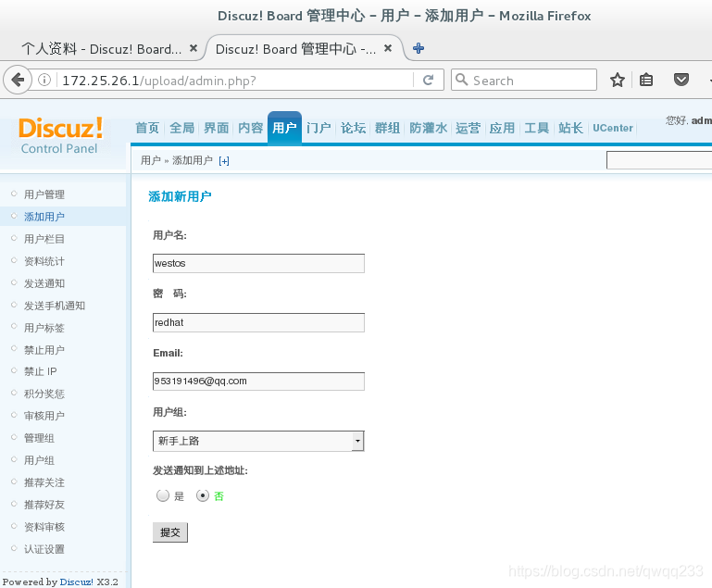
Task: Open the 界面 navigation menu
Action: 216,128
